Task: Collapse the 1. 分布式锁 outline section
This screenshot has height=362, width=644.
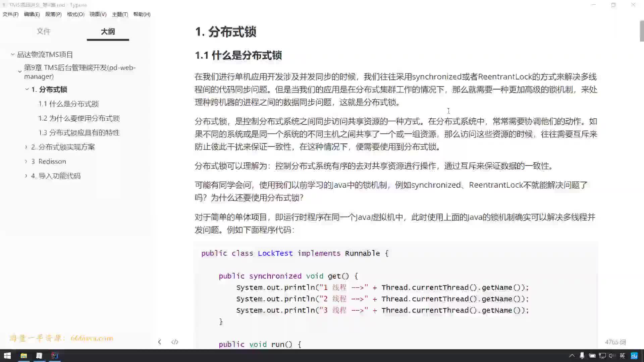Action: 27,89
